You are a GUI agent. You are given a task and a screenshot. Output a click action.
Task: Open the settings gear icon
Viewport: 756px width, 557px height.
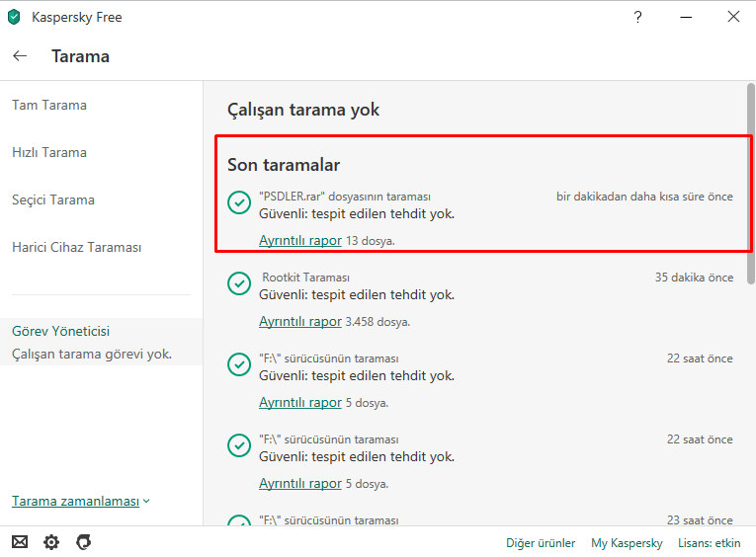(51, 542)
